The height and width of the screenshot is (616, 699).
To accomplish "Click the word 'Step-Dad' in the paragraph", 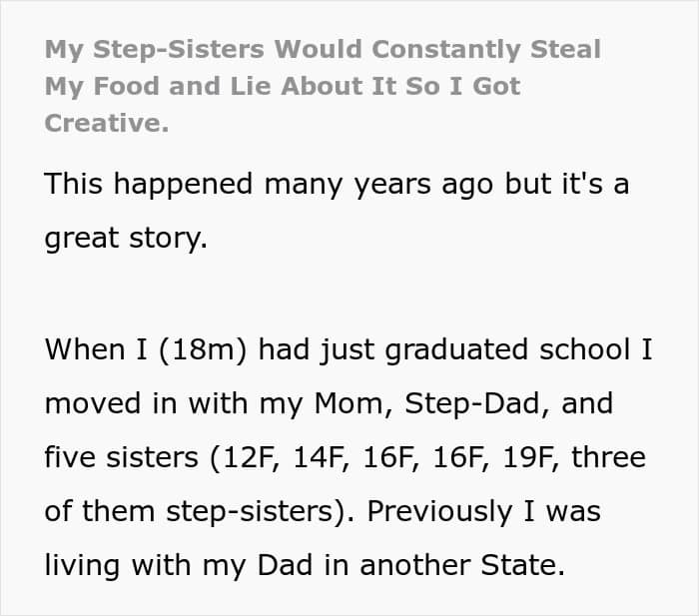I will [x=473, y=403].
